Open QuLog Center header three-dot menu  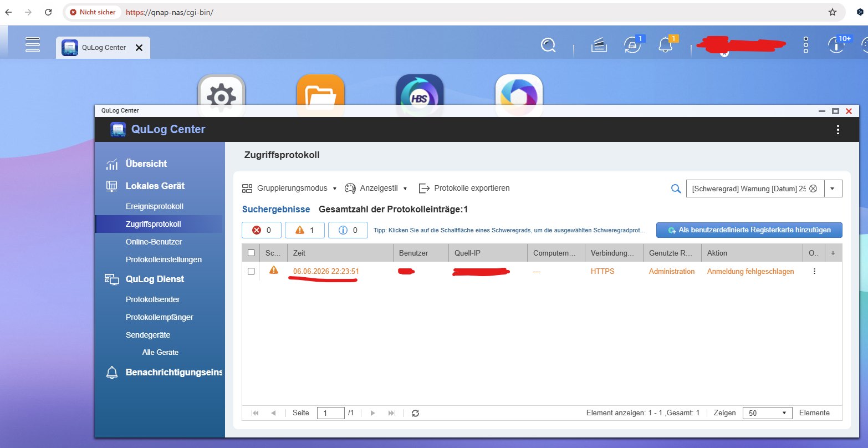(838, 130)
